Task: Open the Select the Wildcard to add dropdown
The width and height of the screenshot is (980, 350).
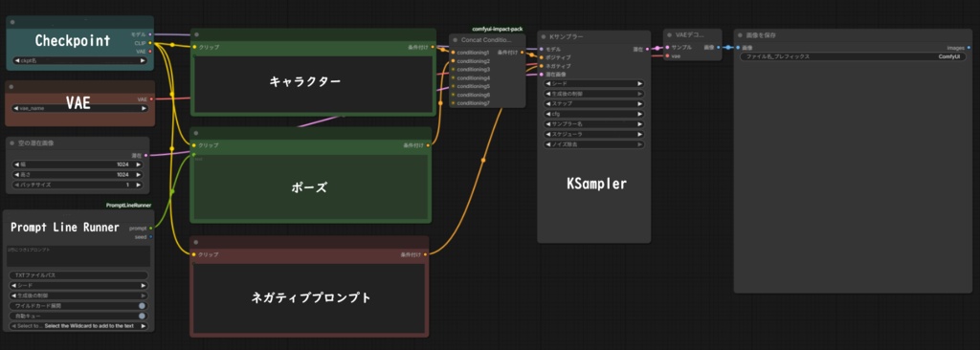Action: coord(78,326)
